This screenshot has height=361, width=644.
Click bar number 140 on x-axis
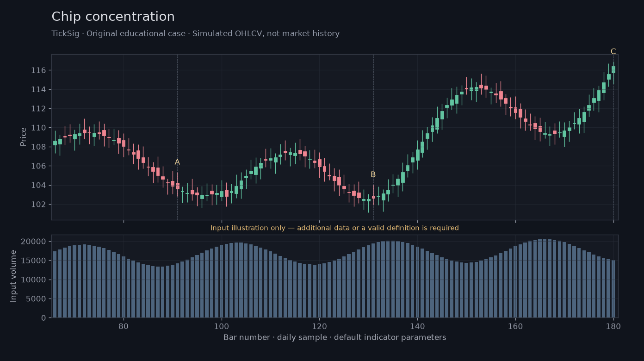pyautogui.click(x=417, y=326)
